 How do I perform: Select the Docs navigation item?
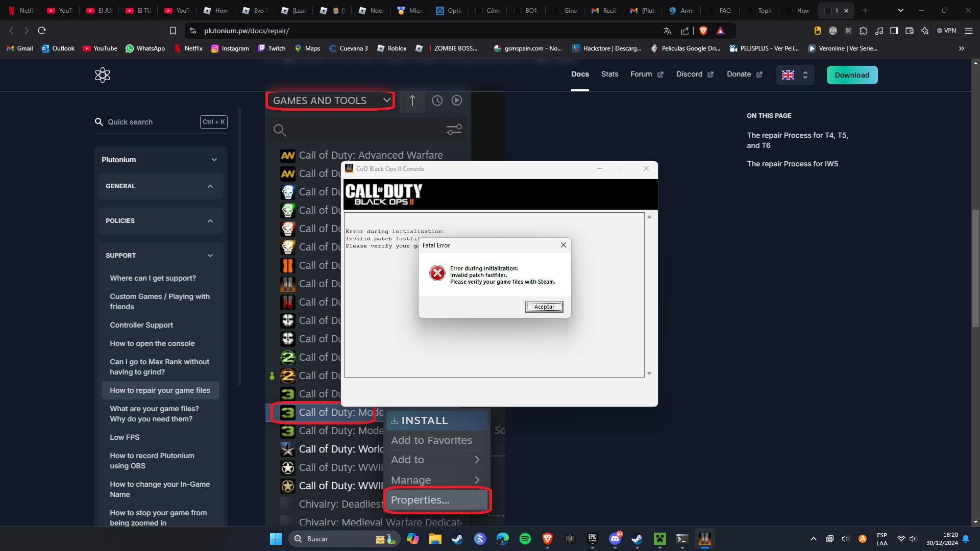[580, 74]
